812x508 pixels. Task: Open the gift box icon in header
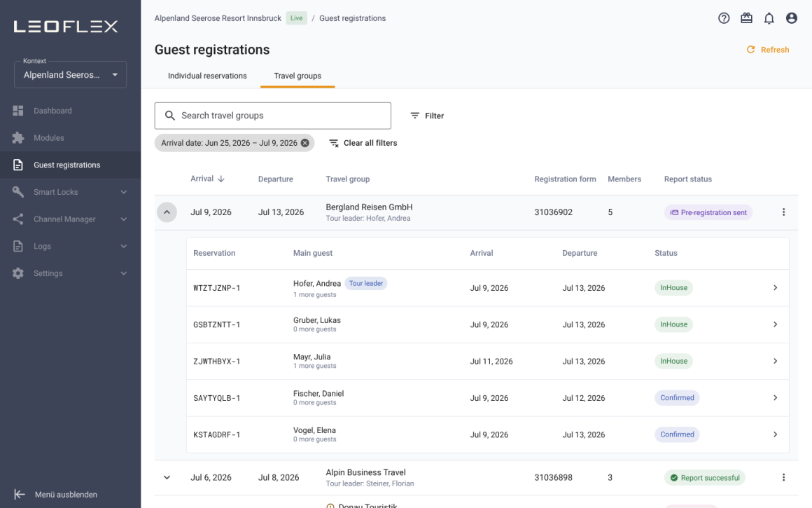tap(746, 18)
